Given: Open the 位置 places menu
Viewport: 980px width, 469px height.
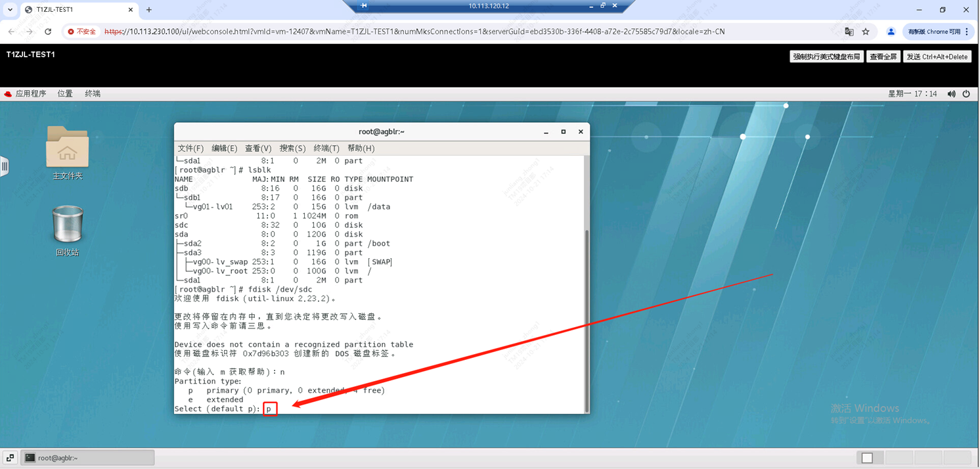Looking at the screenshot, I should pos(65,94).
